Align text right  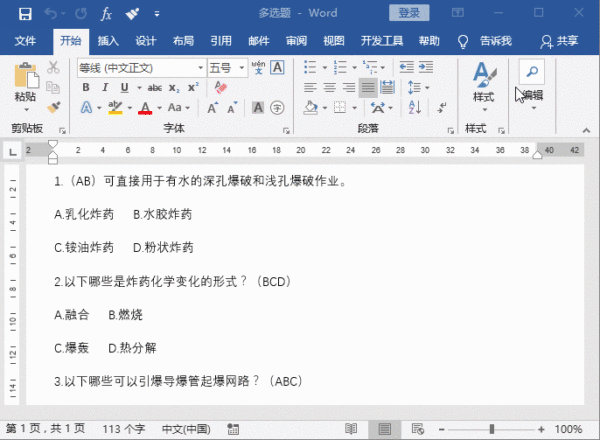pyautogui.click(x=349, y=88)
